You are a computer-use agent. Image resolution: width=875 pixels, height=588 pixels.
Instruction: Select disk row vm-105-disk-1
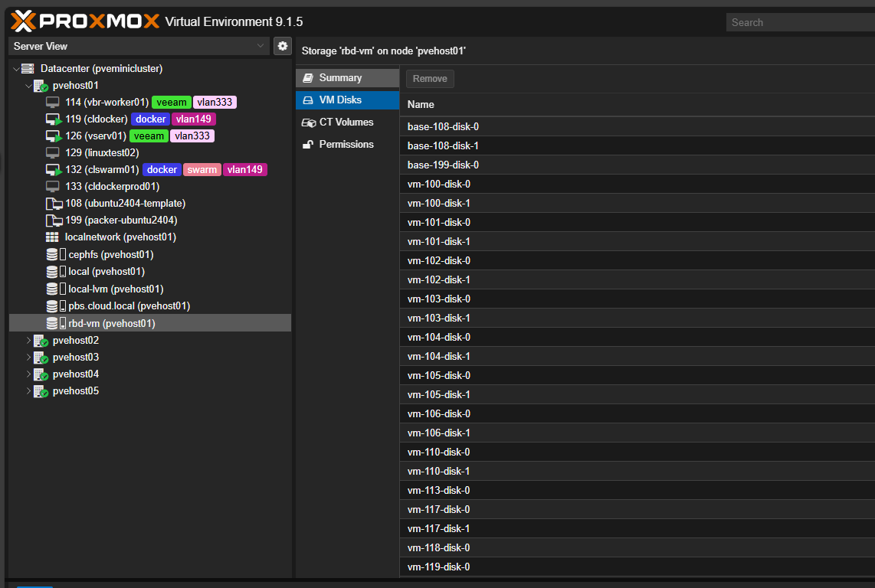[637, 394]
